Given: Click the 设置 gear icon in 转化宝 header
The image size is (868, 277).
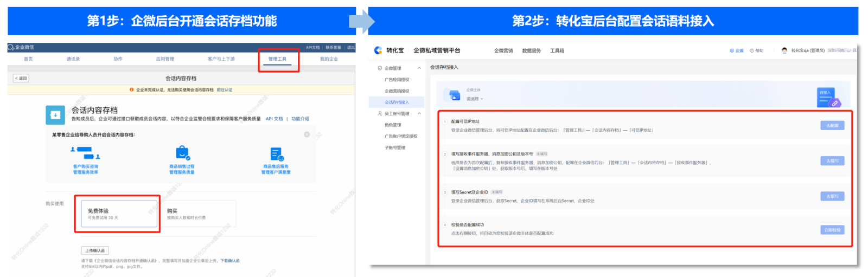Looking at the screenshot, I should (x=732, y=50).
